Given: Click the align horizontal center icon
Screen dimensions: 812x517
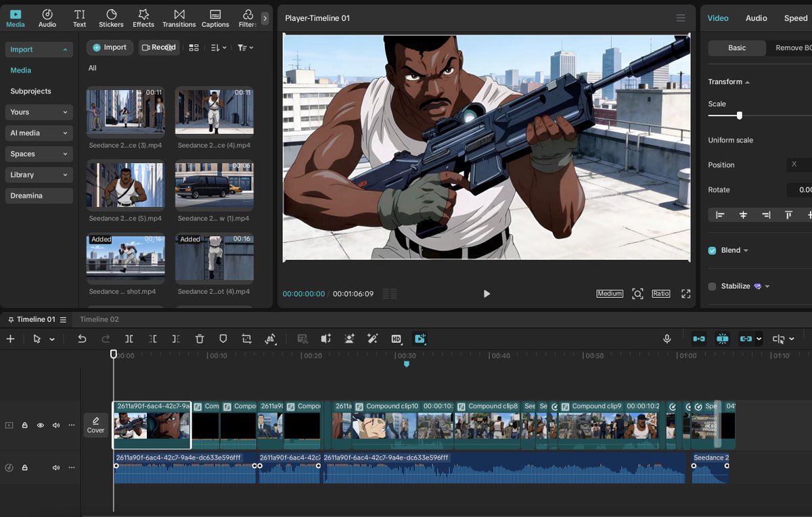Looking at the screenshot, I should (x=743, y=215).
